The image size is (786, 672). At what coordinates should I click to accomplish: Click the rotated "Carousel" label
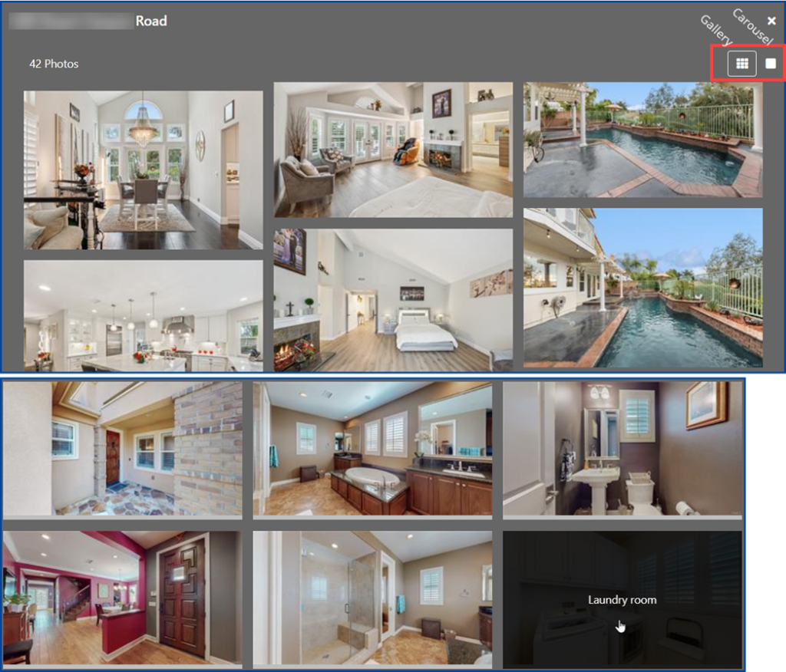(752, 27)
